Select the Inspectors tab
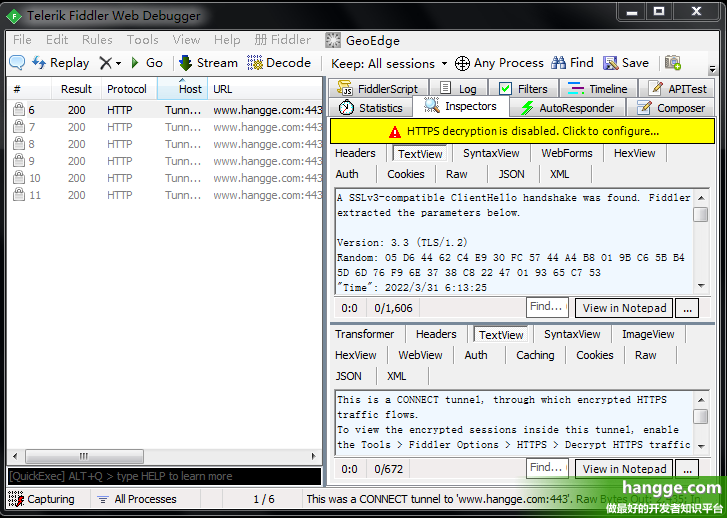This screenshot has width=727, height=518. click(x=460, y=106)
